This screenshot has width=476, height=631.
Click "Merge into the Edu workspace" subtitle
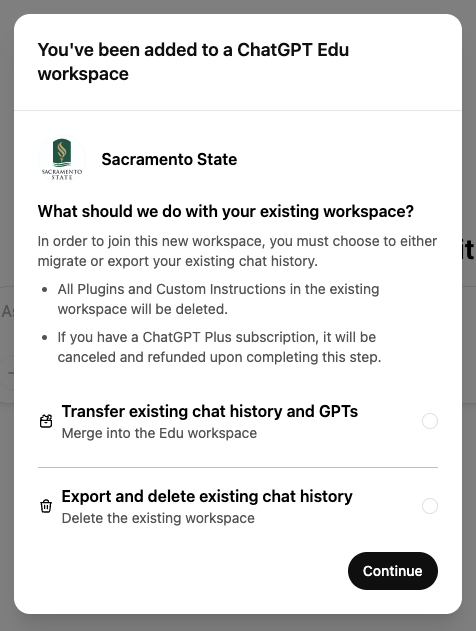tap(159, 433)
